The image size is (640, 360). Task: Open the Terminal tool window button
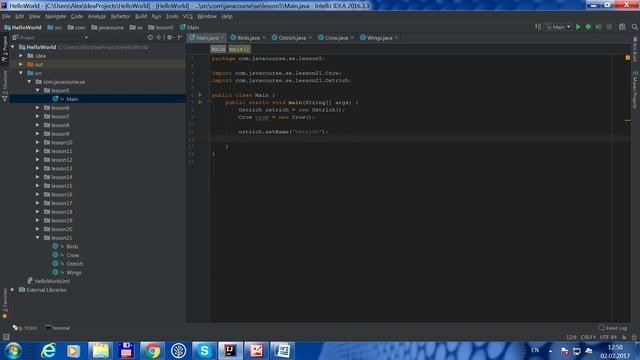pos(58,328)
